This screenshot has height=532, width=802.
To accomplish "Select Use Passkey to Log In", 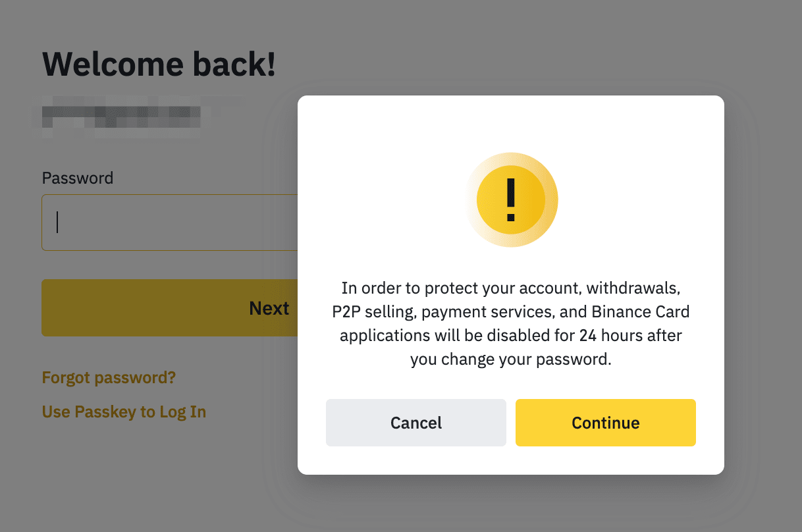I will coord(124,412).
